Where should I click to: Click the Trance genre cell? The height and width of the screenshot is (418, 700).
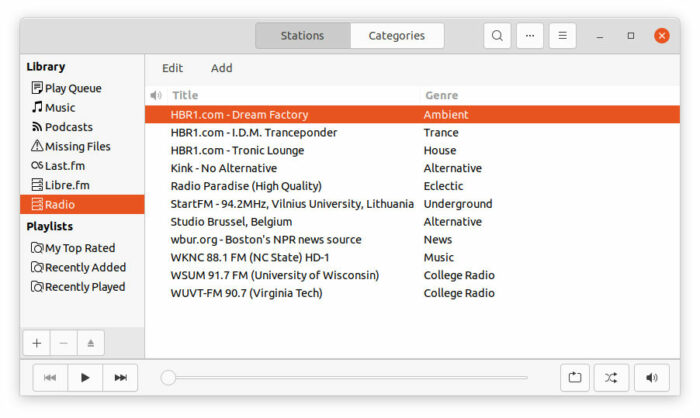point(441,133)
